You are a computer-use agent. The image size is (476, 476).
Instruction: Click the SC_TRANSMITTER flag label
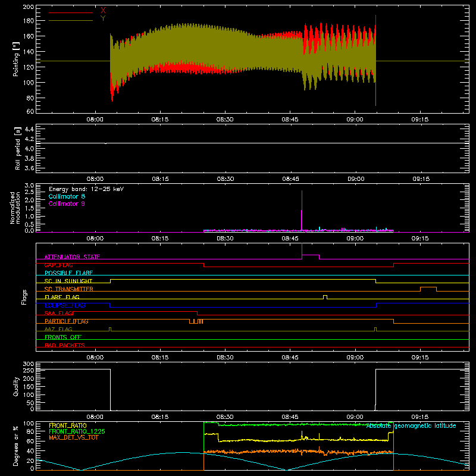[69, 289]
